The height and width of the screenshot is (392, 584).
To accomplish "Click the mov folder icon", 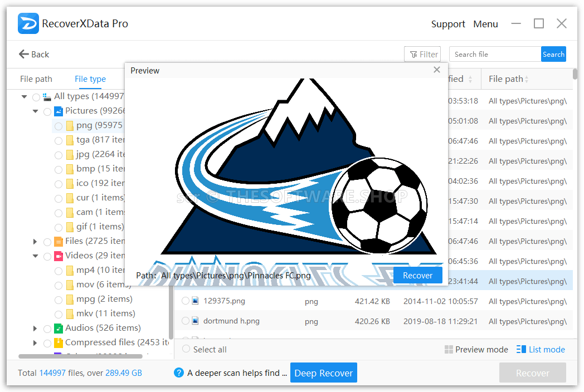I will click(x=70, y=285).
